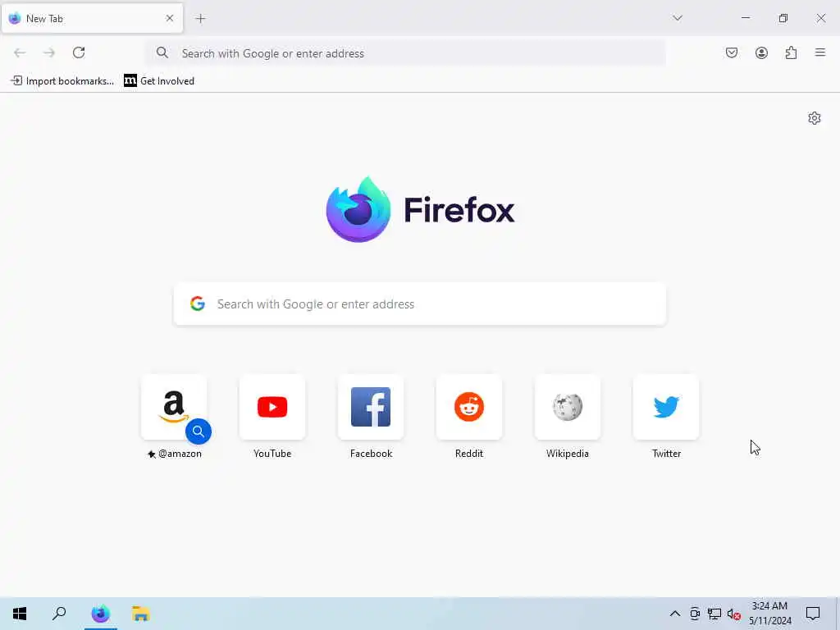Click the blue search badge on Amazon tile
This screenshot has width=840, height=630.
[199, 431]
